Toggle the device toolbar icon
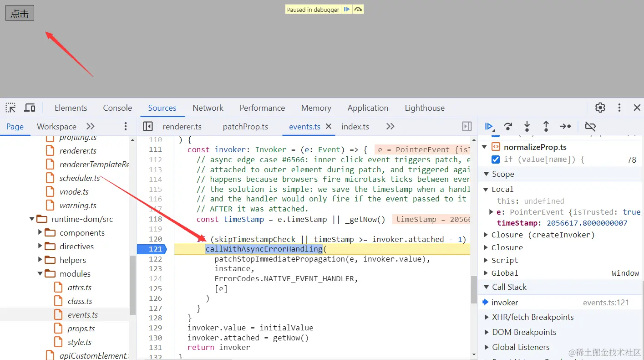 click(30, 108)
